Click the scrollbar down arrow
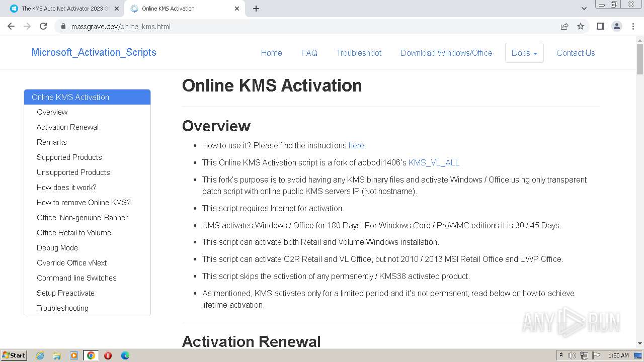 coord(639,343)
